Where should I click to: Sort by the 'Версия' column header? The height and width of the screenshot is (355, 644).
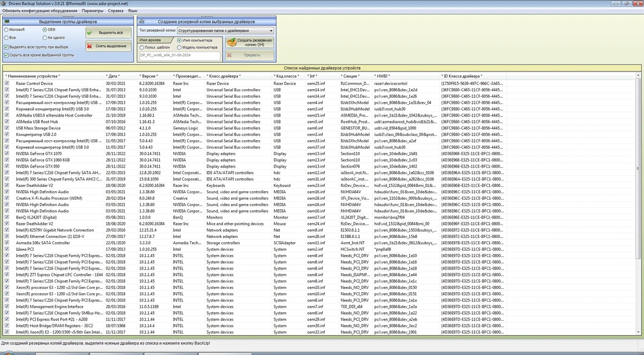point(155,76)
